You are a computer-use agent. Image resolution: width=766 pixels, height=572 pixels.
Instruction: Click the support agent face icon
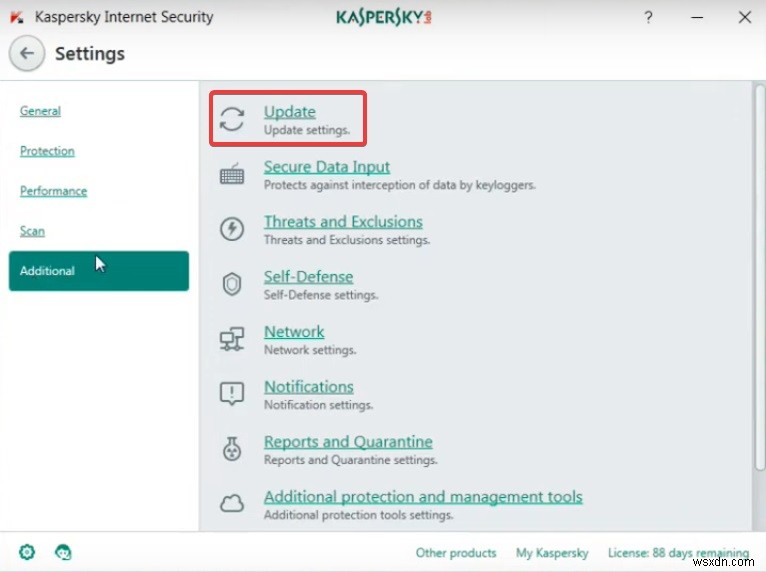63,552
